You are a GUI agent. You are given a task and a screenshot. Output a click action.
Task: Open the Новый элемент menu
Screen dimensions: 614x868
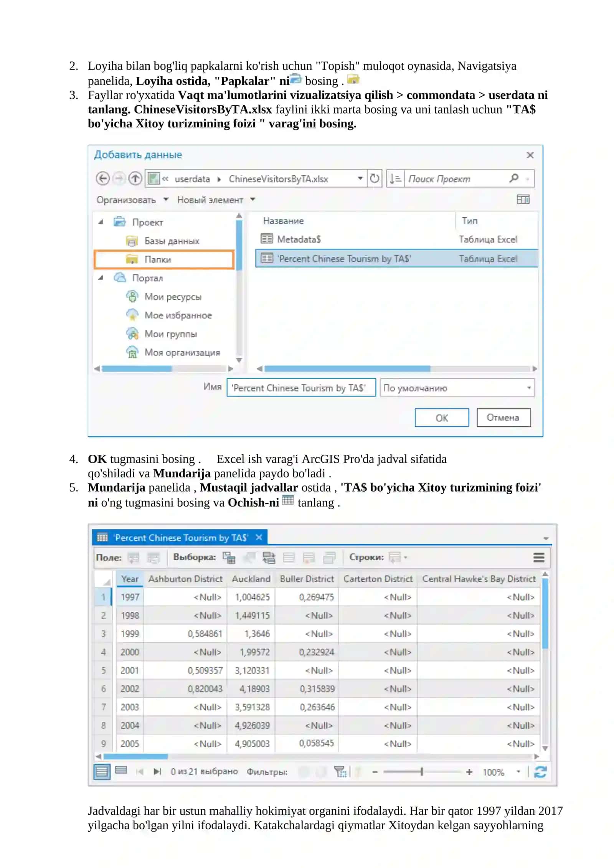[x=216, y=200]
